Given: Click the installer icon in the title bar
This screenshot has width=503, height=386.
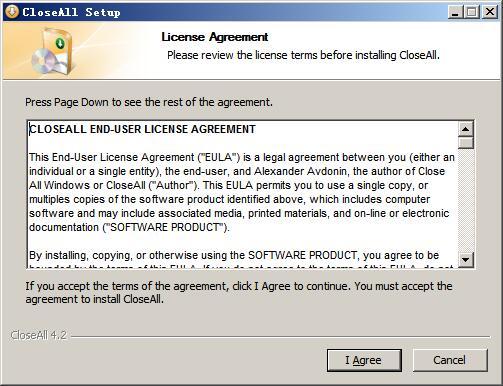Looking at the screenshot, I should tap(12, 12).
